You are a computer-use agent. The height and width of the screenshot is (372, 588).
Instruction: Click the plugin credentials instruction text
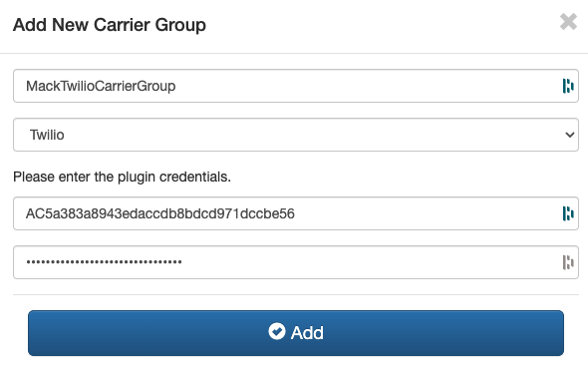[x=122, y=177]
